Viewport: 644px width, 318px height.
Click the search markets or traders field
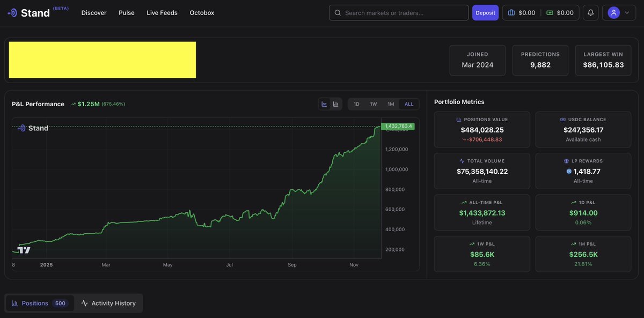[399, 13]
